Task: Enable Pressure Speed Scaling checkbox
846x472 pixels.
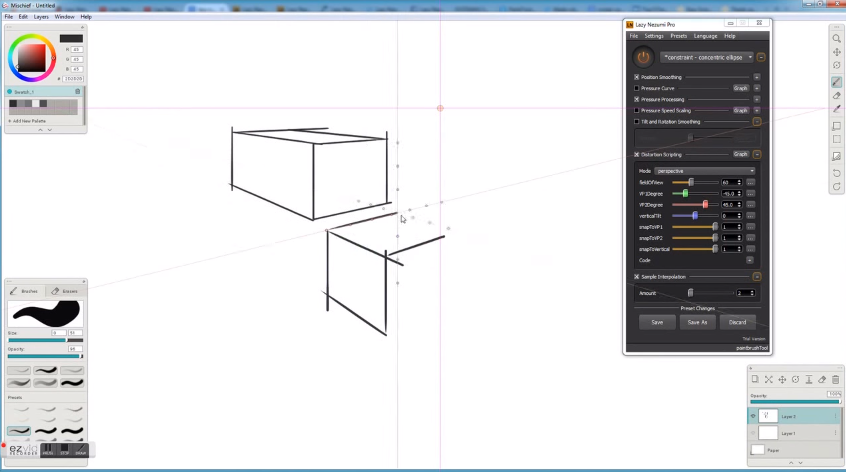Action: [x=637, y=110]
